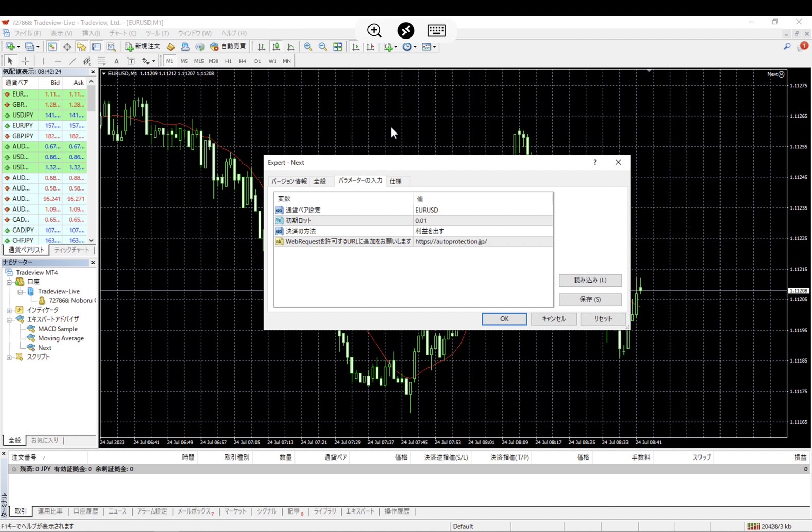Switch chart to line chart icon
Viewport: 812px width, 532px height.
tap(291, 47)
